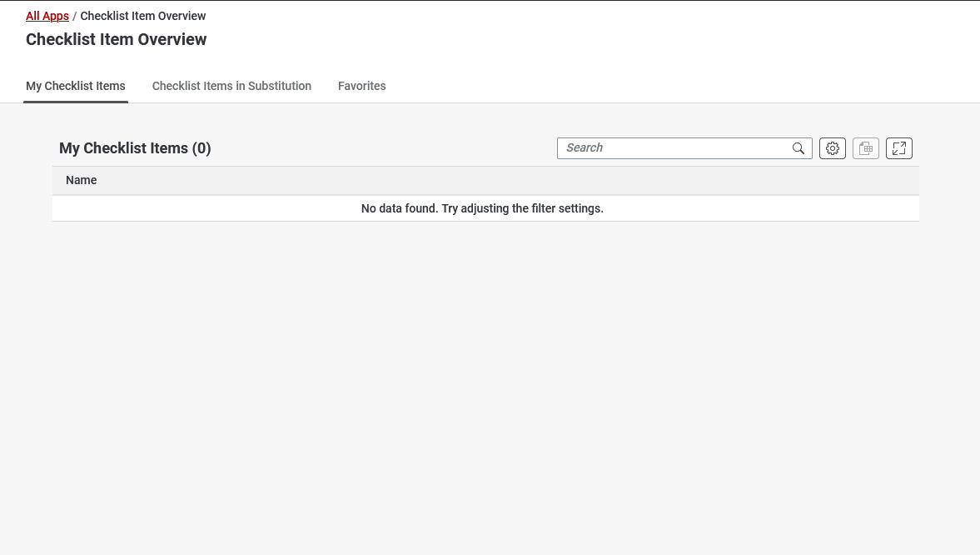Click the slash separator in breadcrumb

click(x=75, y=16)
